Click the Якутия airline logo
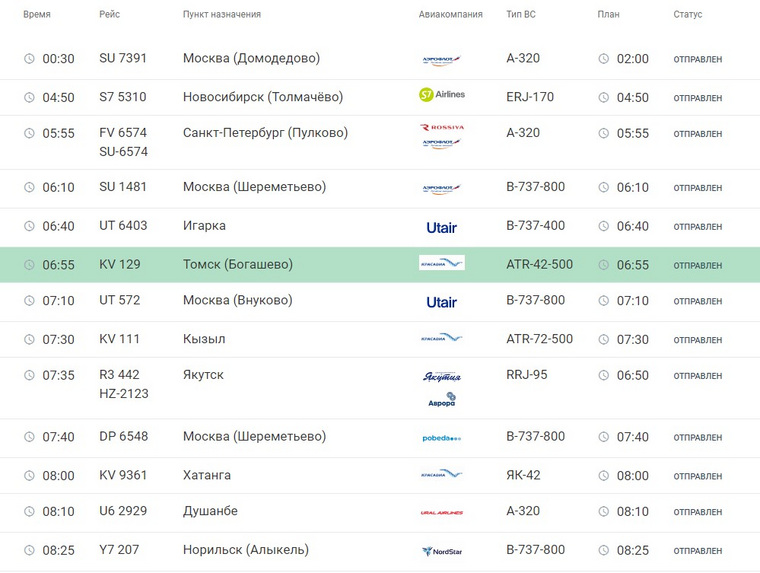The width and height of the screenshot is (760, 573). tap(442, 377)
